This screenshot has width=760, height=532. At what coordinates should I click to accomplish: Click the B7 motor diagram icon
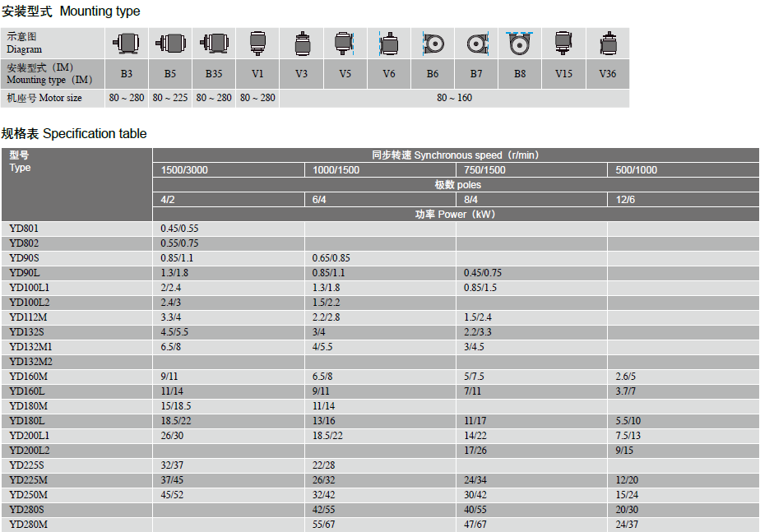pos(477,44)
